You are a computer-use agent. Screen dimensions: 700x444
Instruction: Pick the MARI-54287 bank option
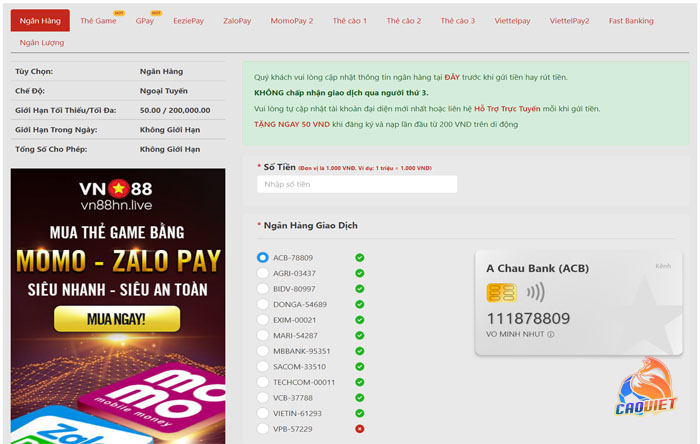[262, 335]
